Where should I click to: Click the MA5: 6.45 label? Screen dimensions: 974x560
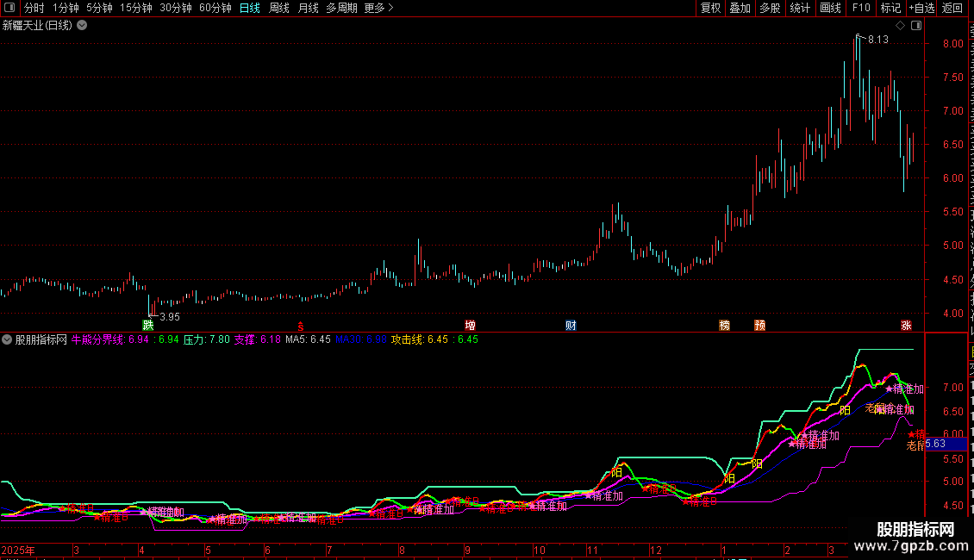coord(308,339)
